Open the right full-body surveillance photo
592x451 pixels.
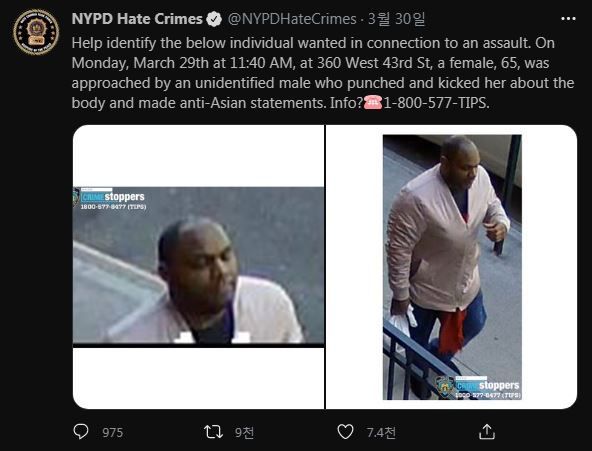tap(452, 267)
